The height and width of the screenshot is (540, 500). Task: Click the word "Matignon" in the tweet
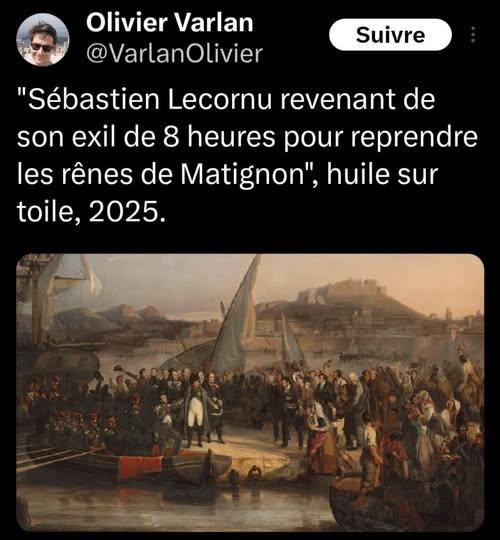click(x=241, y=175)
